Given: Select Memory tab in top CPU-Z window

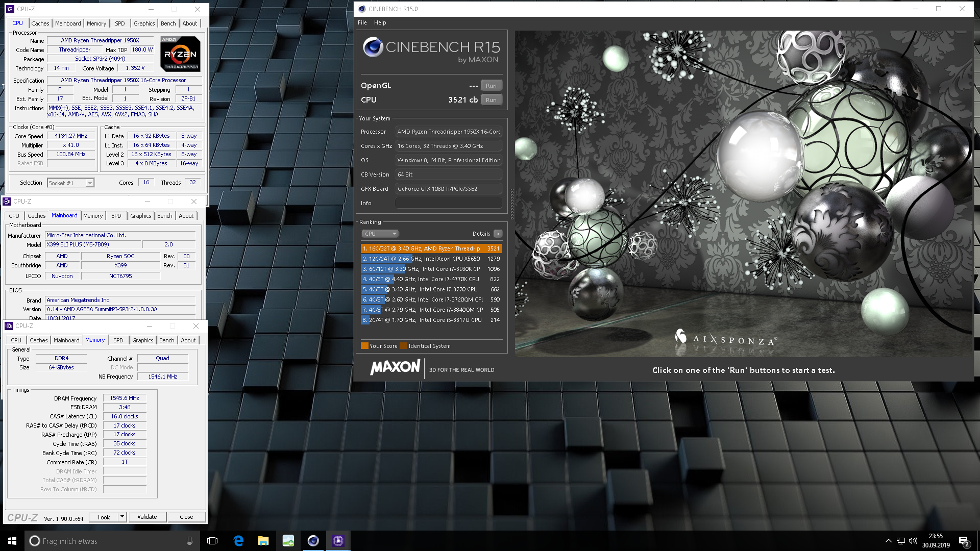Looking at the screenshot, I should (x=96, y=23).
